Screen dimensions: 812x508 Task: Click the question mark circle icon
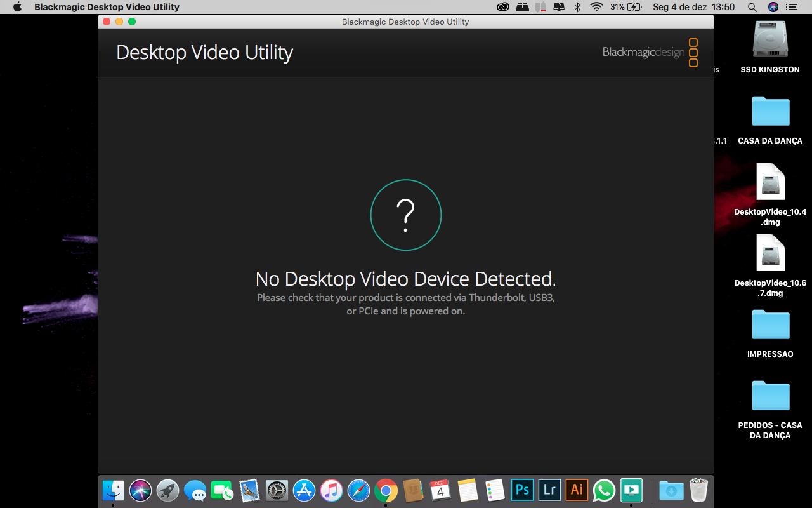click(x=406, y=215)
